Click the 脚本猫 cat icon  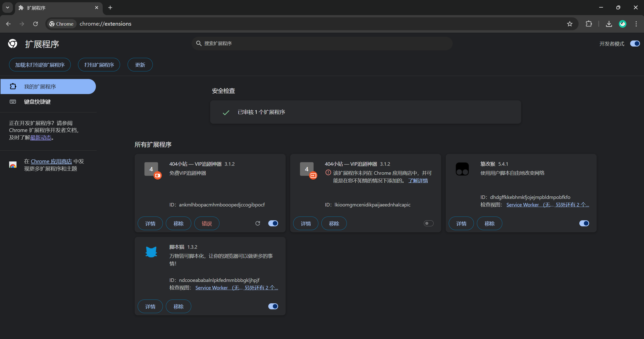tap(151, 252)
